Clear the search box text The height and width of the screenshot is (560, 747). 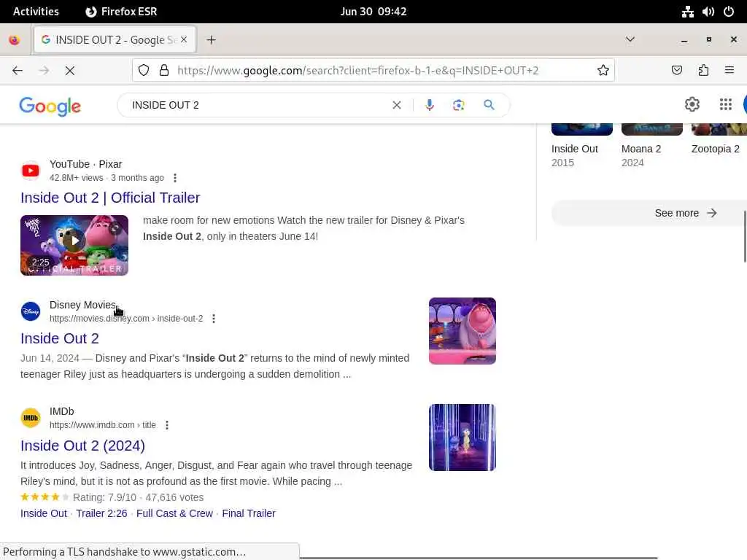396,105
